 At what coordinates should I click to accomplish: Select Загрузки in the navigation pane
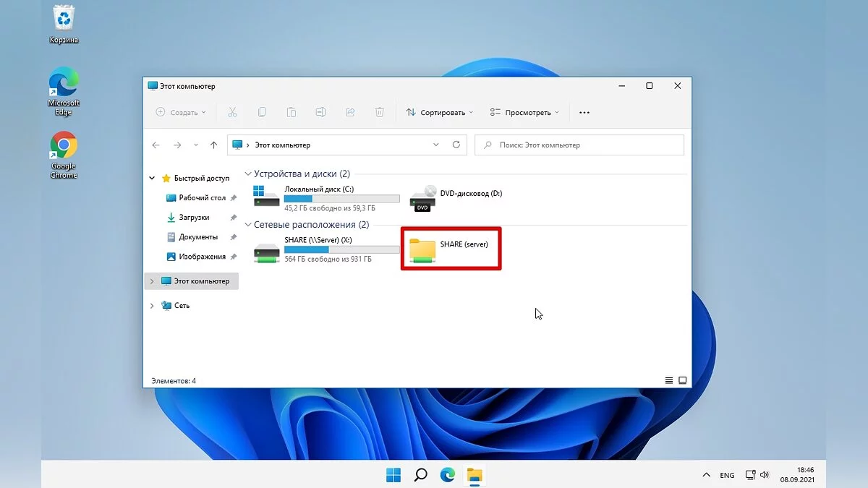(x=194, y=218)
